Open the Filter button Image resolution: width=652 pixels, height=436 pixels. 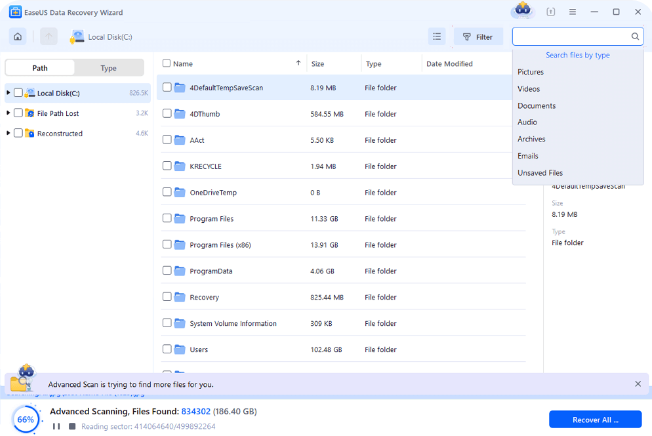[x=478, y=37]
